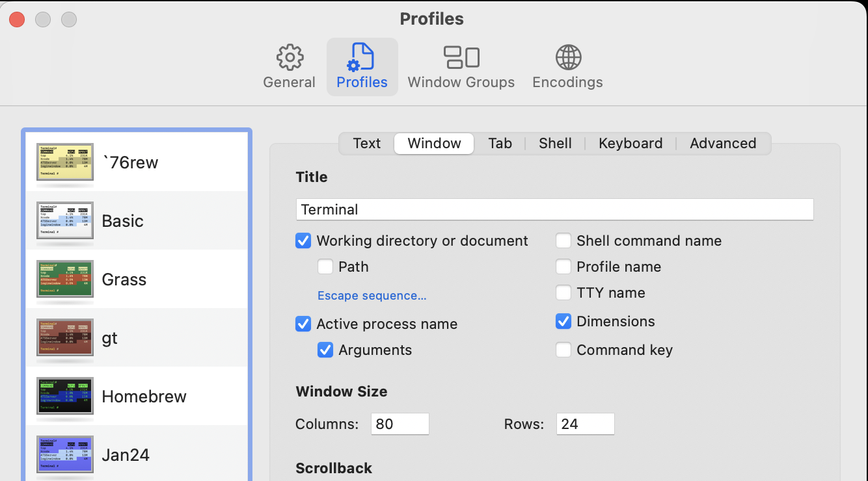Select the Grass profile thumbnail
868x481 pixels.
(65, 279)
